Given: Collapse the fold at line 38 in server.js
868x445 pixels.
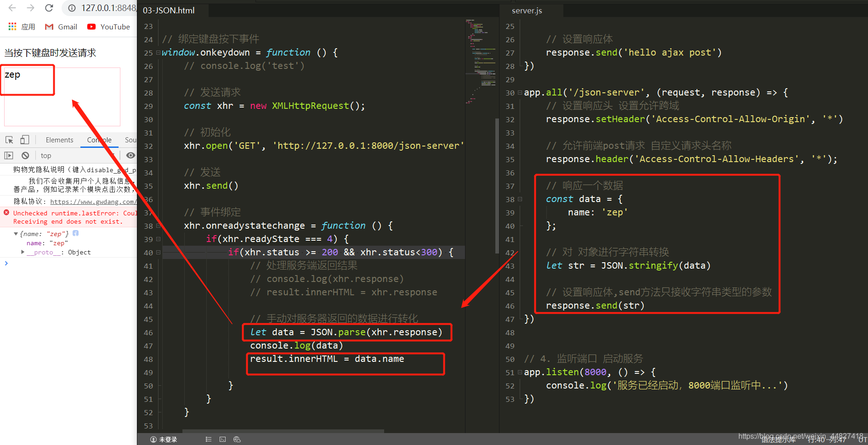Looking at the screenshot, I should tap(520, 199).
